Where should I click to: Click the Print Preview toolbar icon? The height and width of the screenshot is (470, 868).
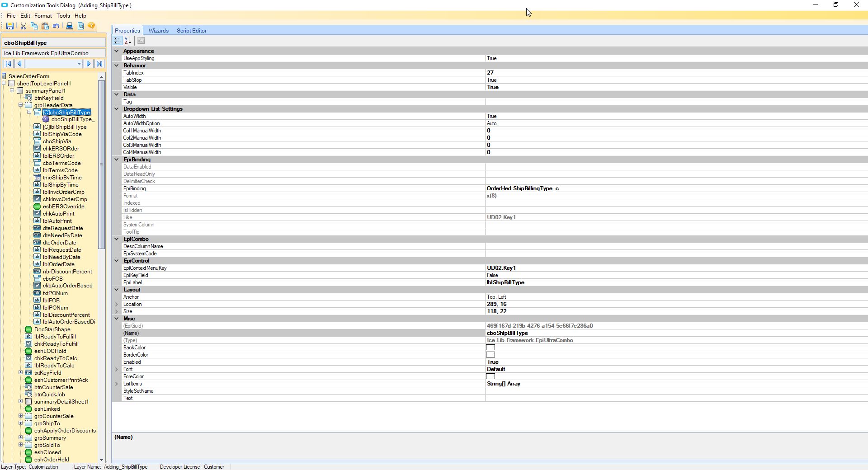click(80, 26)
